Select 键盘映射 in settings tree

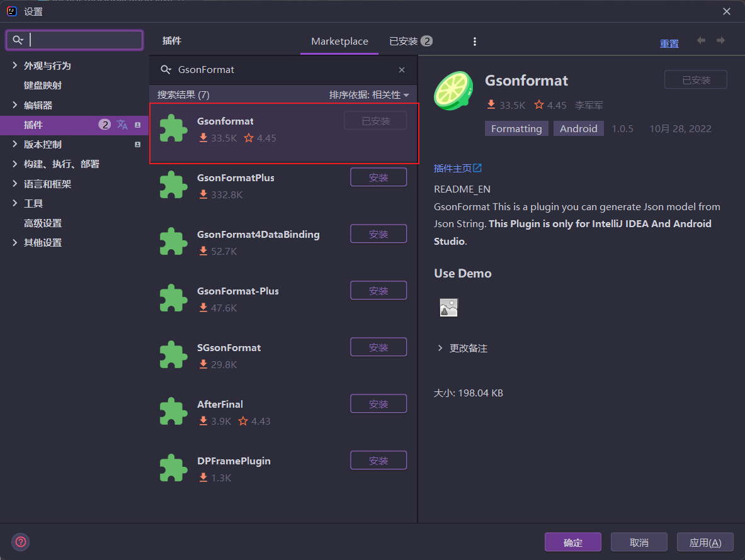(x=43, y=86)
